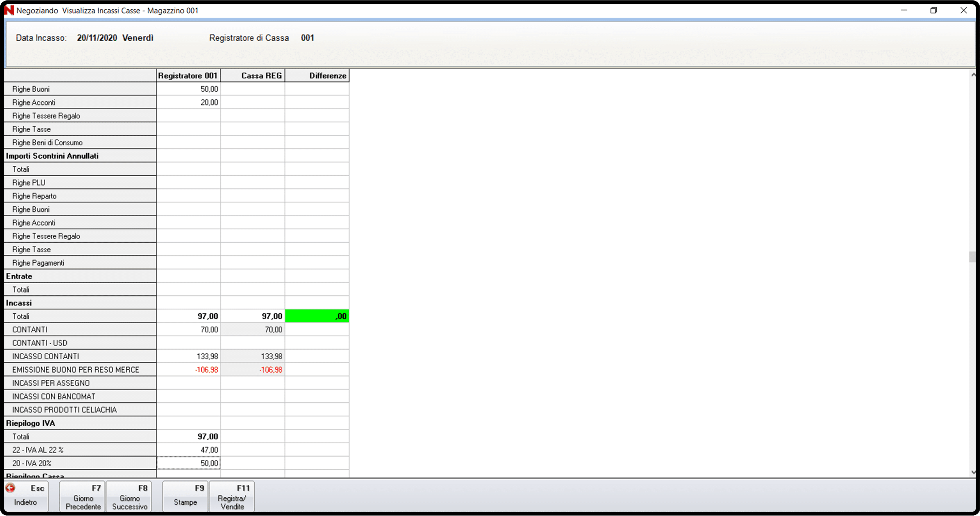The width and height of the screenshot is (980, 516).
Task: Click the scroll-down arrow of the grid
Action: 973,473
